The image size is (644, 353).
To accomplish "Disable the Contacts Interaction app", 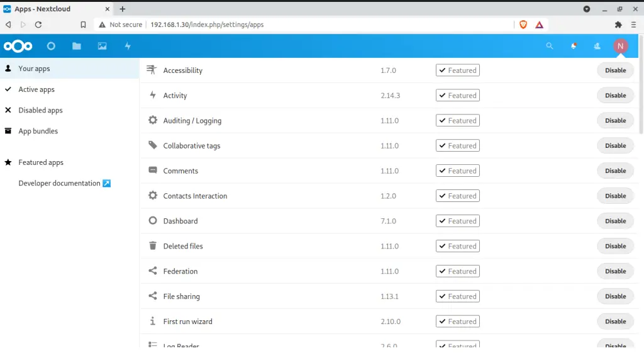I will click(x=615, y=196).
